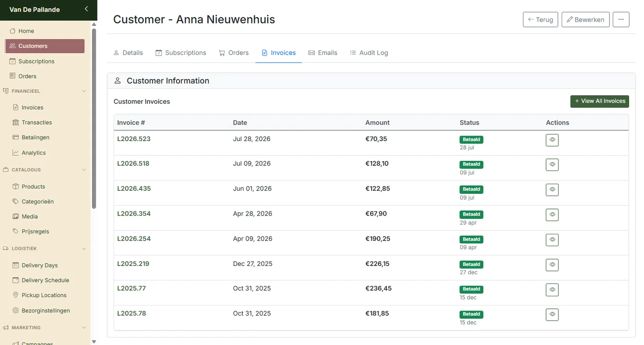This screenshot has height=345, width=644.
Task: Collapse the sidebar with the chevron
Action: click(x=86, y=9)
